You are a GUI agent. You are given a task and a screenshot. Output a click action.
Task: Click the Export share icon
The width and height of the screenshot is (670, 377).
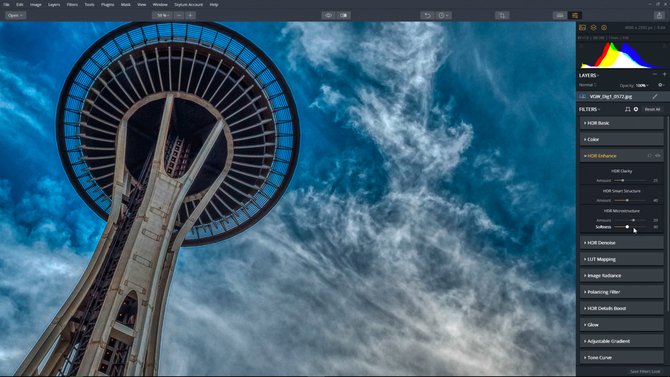coord(659,15)
